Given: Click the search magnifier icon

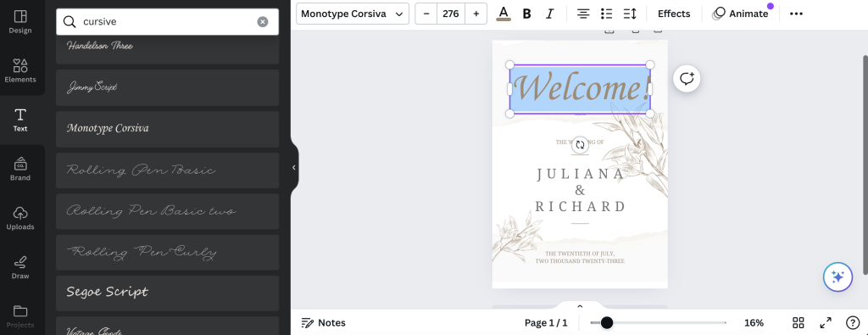Looking at the screenshot, I should 70,21.
